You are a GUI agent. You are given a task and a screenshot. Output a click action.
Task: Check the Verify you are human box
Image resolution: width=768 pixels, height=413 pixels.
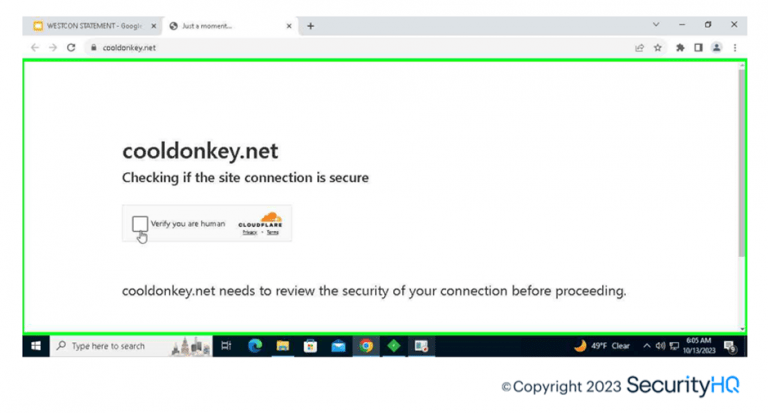pos(140,224)
